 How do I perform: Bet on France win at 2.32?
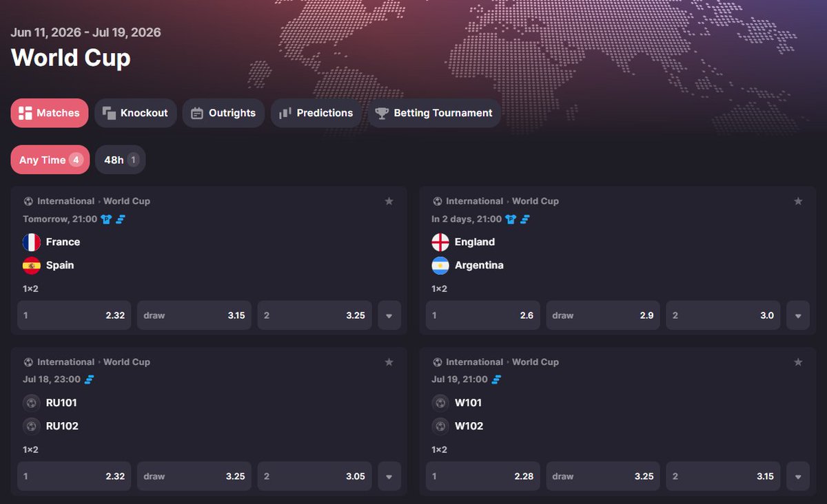tap(74, 315)
